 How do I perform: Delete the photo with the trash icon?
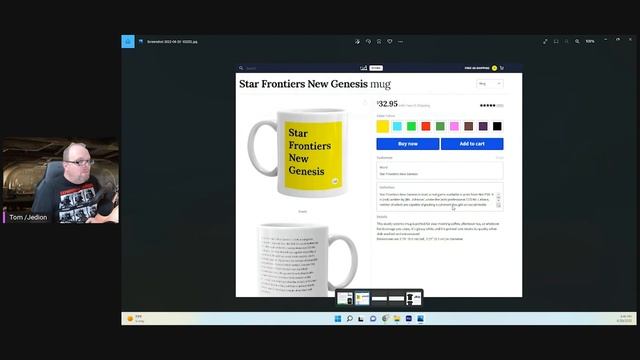(379, 42)
